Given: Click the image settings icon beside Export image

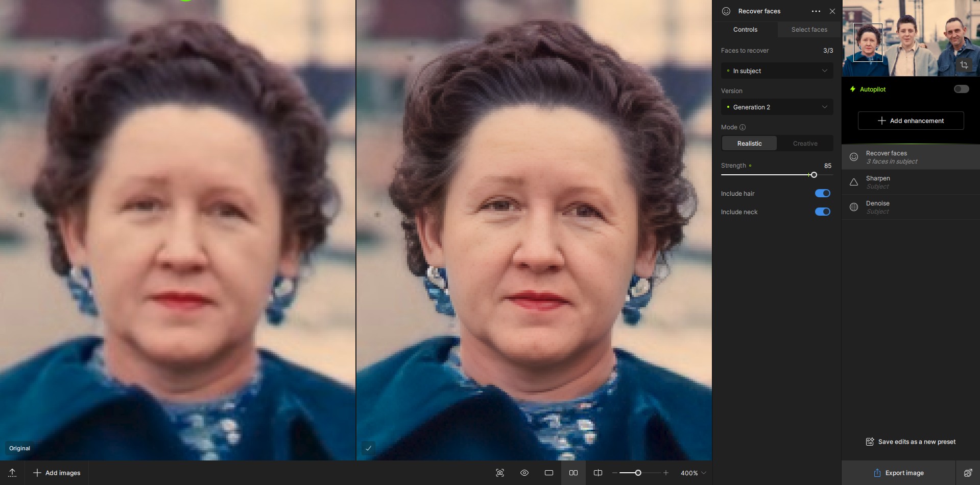Looking at the screenshot, I should 968,473.
